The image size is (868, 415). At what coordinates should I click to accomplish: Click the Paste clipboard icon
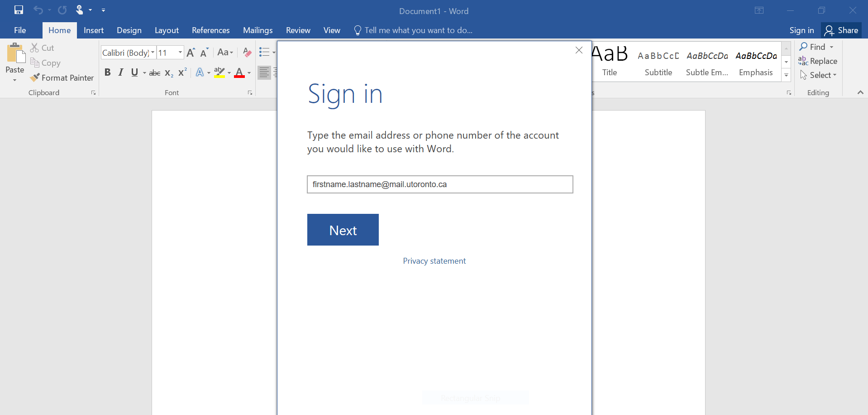coord(15,54)
